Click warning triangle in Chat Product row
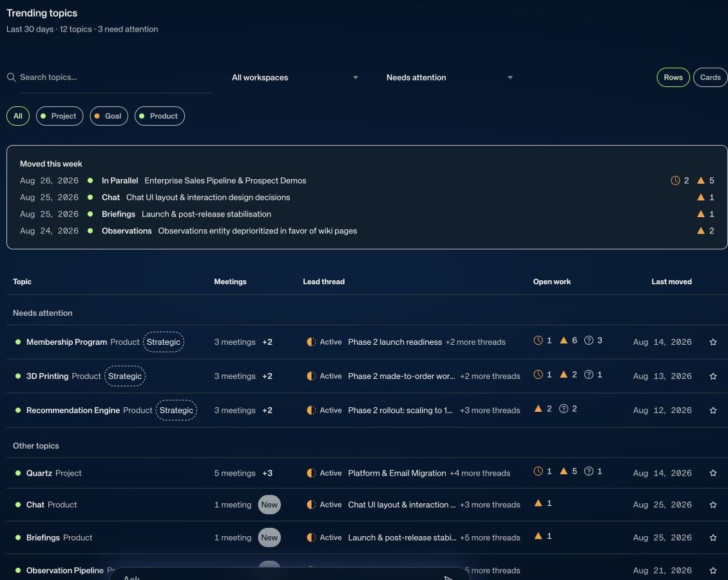Viewport: 728px width, 580px height. (x=538, y=503)
